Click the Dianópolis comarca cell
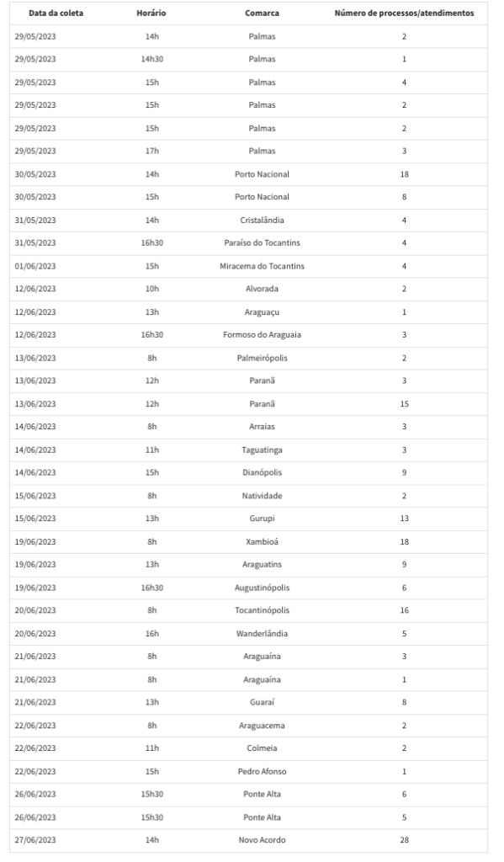Image resolution: width=504 pixels, height=862 pixels. (x=263, y=473)
